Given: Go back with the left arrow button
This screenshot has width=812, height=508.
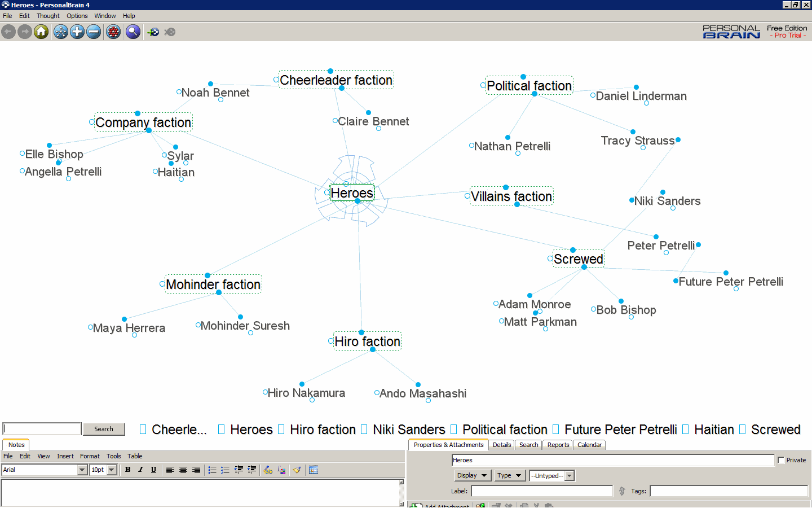Looking at the screenshot, I should pyautogui.click(x=8, y=32).
